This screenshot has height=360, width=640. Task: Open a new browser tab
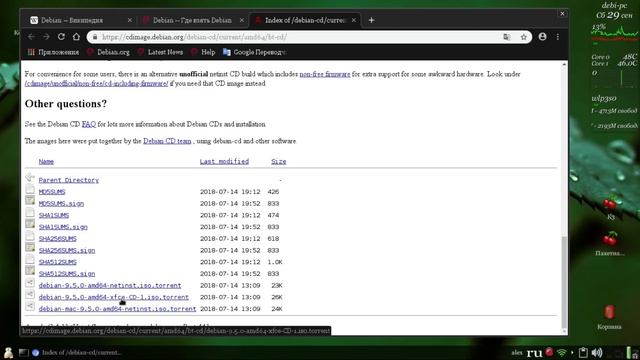[x=371, y=20]
